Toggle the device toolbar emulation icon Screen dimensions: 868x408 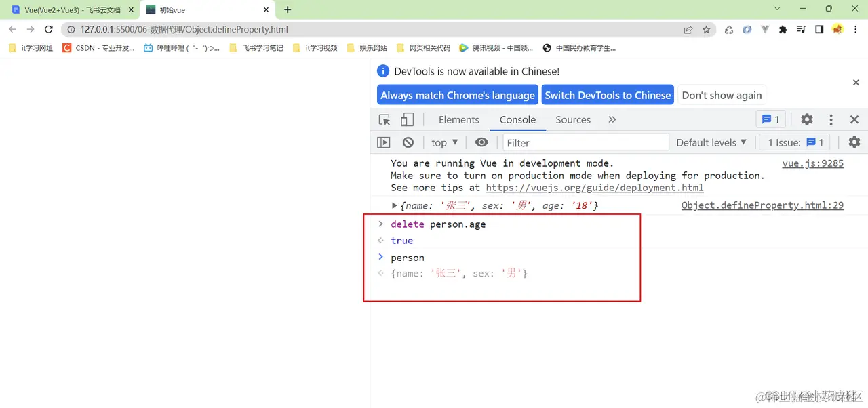click(407, 120)
